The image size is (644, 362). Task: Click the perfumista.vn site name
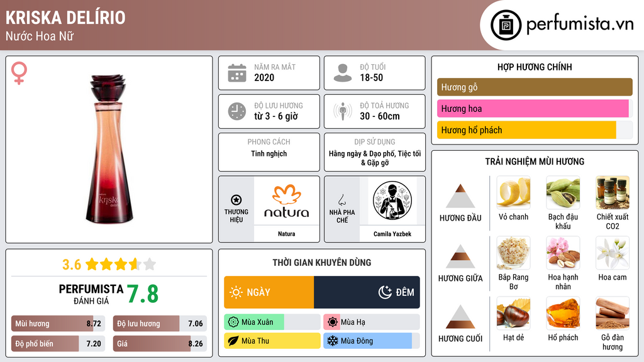[x=580, y=25]
